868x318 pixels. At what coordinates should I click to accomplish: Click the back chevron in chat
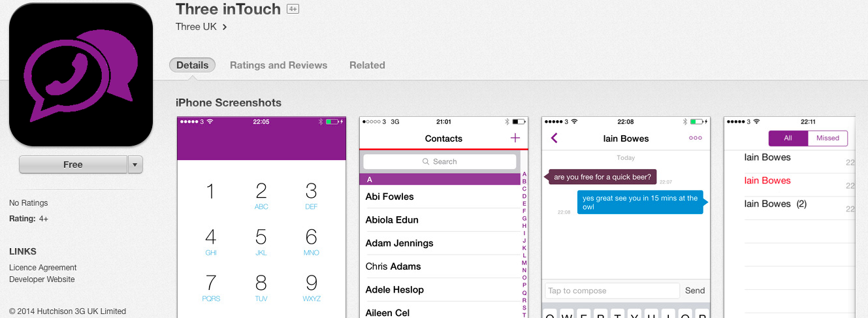tap(555, 138)
